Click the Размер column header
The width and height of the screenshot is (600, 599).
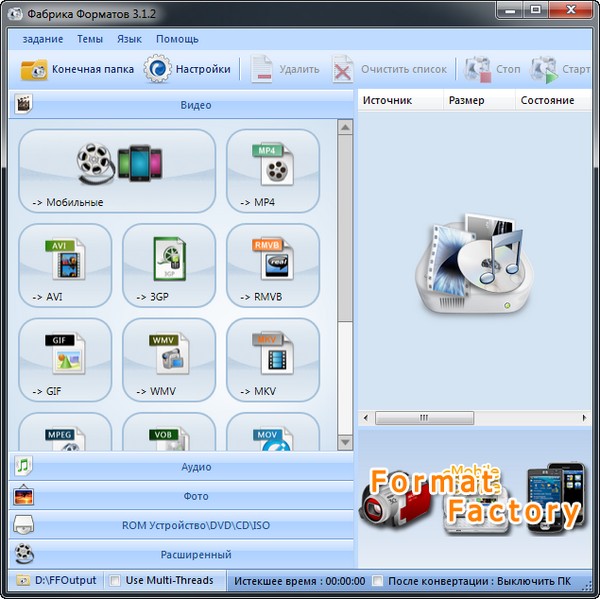479,100
